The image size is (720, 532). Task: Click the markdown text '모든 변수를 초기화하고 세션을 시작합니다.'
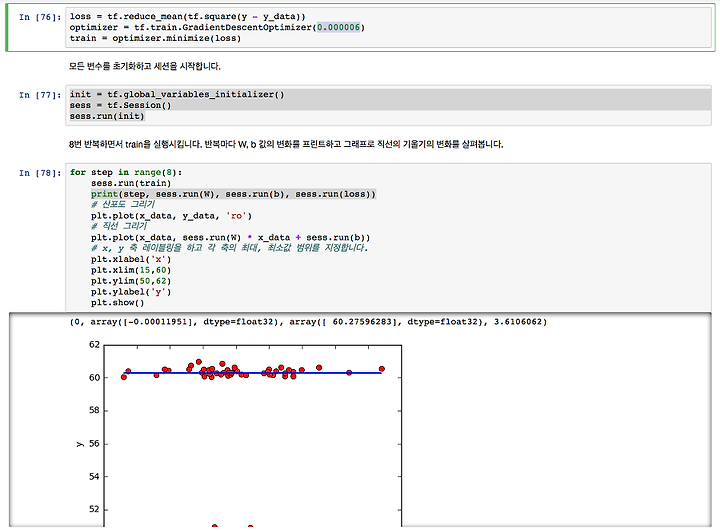[x=145, y=67]
